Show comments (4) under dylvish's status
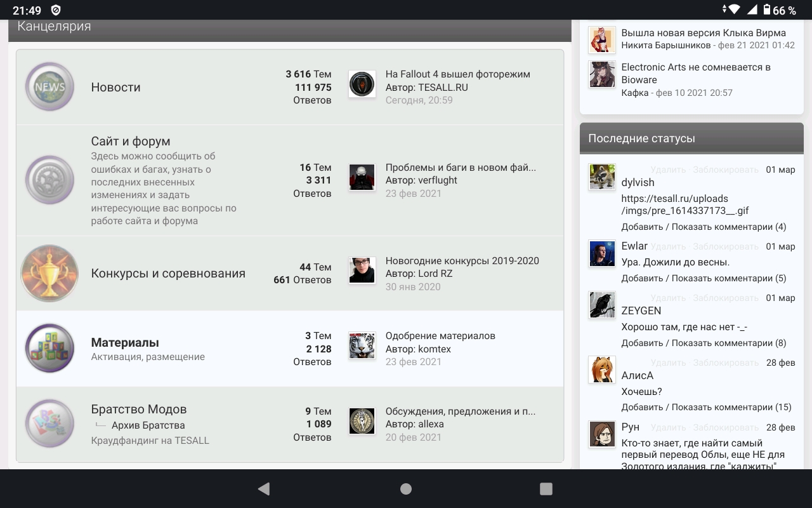812x508 pixels. (x=729, y=227)
